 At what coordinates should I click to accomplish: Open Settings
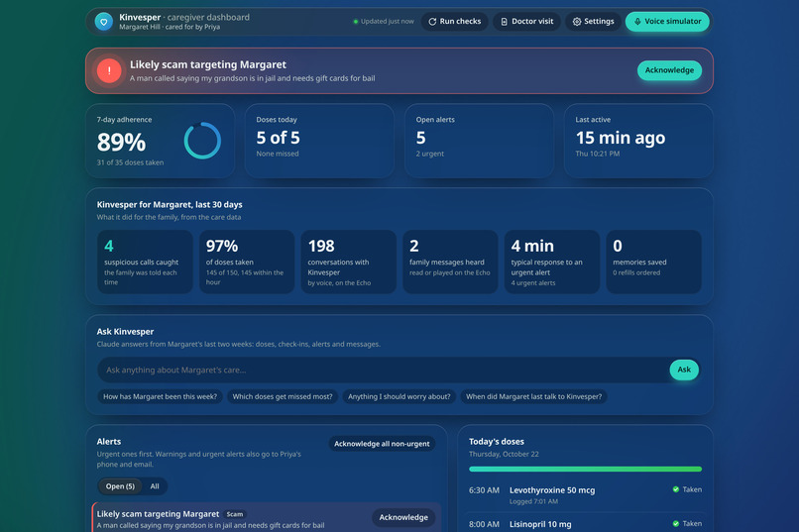[593, 22]
